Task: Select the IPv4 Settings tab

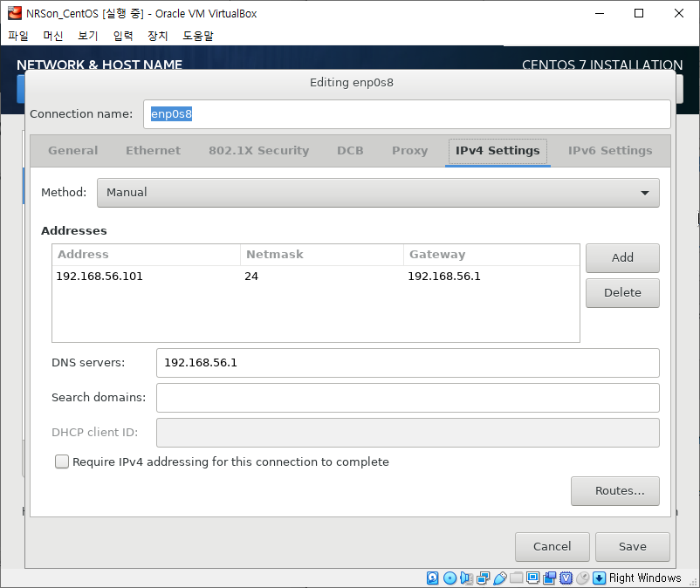Action: [498, 151]
